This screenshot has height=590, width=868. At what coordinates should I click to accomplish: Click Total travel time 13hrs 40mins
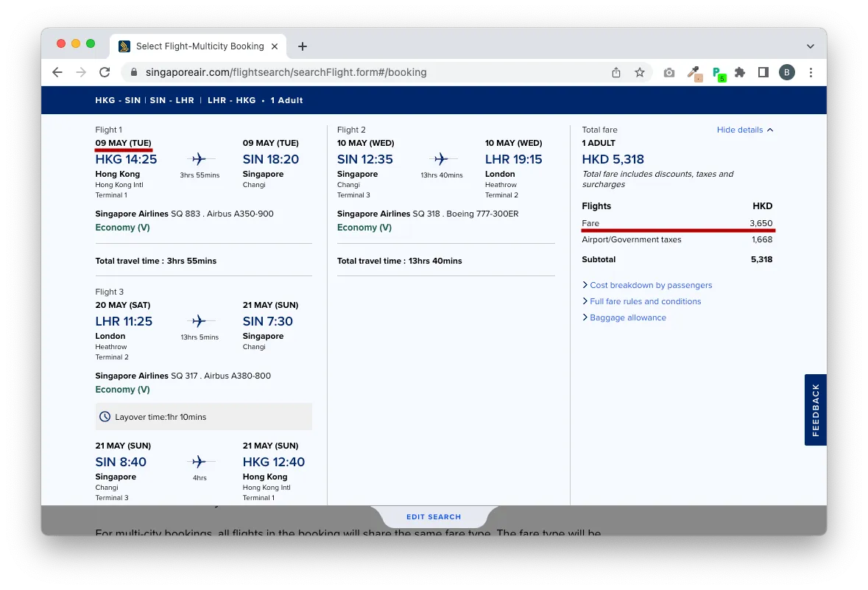point(399,260)
